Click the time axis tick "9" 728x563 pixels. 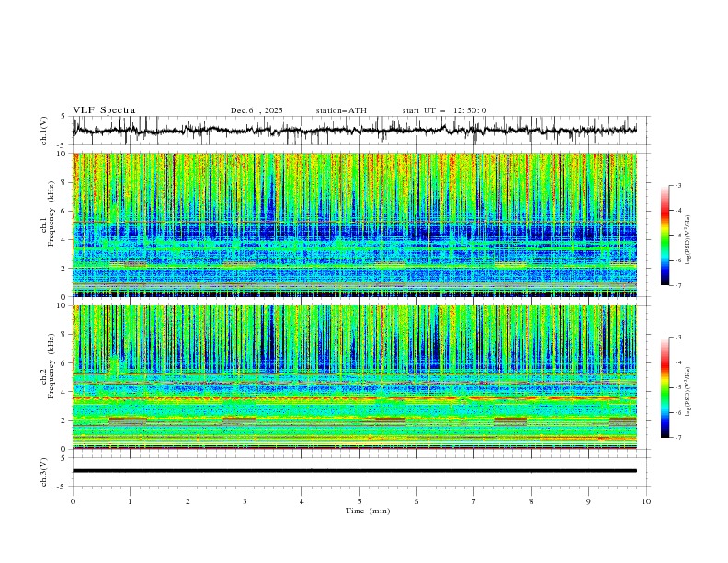[588, 501]
